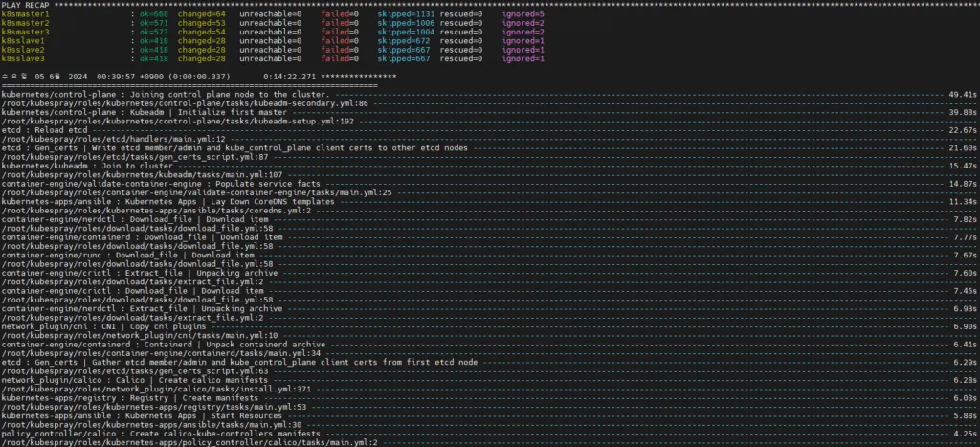Click the 'Populate service facts' line
The image size is (980, 447).
(x=161, y=184)
